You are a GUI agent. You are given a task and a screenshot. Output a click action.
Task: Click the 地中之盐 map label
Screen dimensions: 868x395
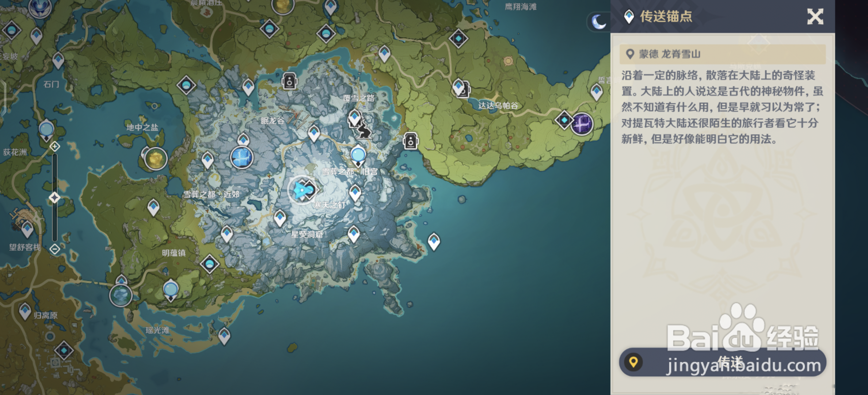coord(142,128)
